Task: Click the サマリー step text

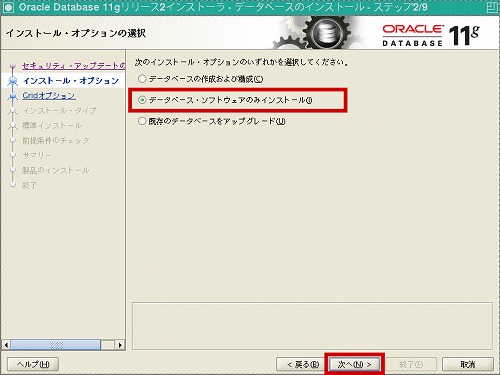Action: coord(37,155)
